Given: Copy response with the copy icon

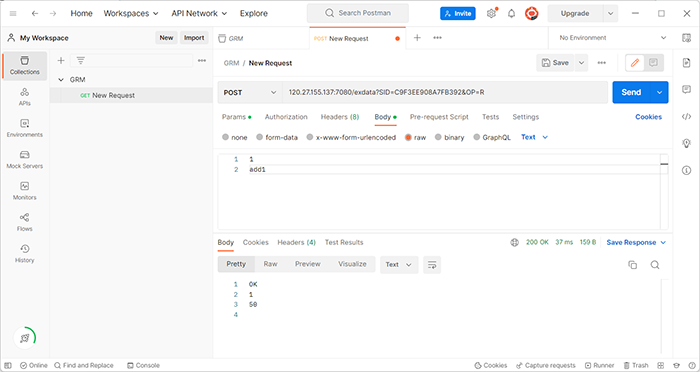Looking at the screenshot, I should point(633,265).
